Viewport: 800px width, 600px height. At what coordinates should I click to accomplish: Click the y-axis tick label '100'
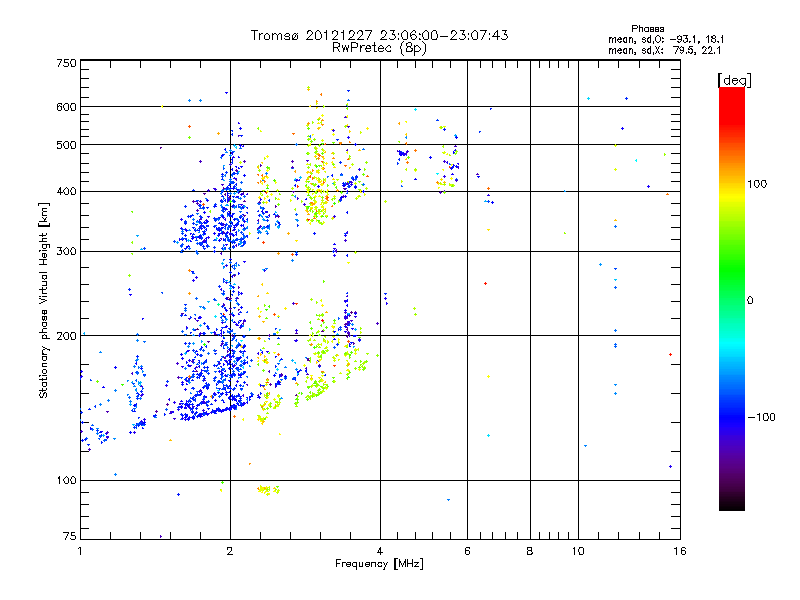pyautogui.click(x=66, y=480)
